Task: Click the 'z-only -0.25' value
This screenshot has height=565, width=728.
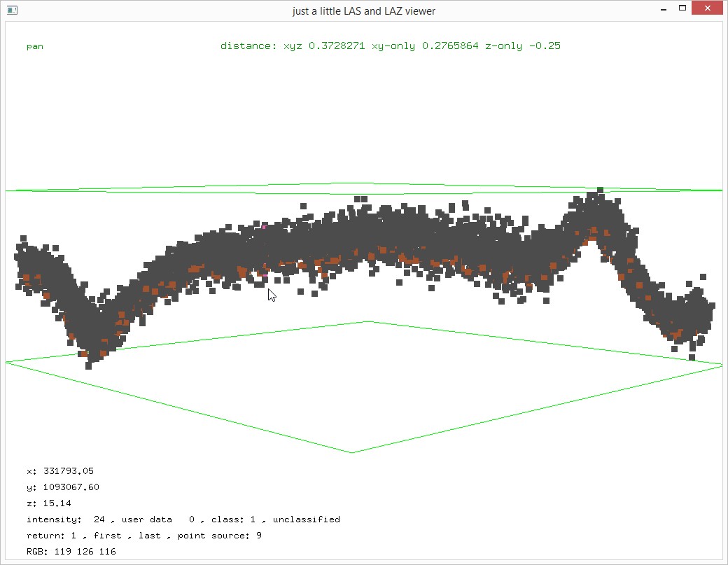Action: pos(523,46)
